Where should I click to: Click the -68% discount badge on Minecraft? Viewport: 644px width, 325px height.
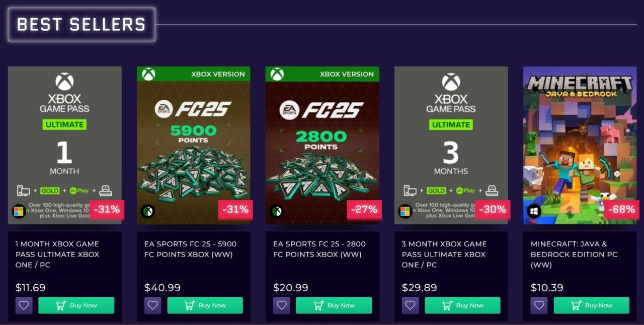[622, 210]
